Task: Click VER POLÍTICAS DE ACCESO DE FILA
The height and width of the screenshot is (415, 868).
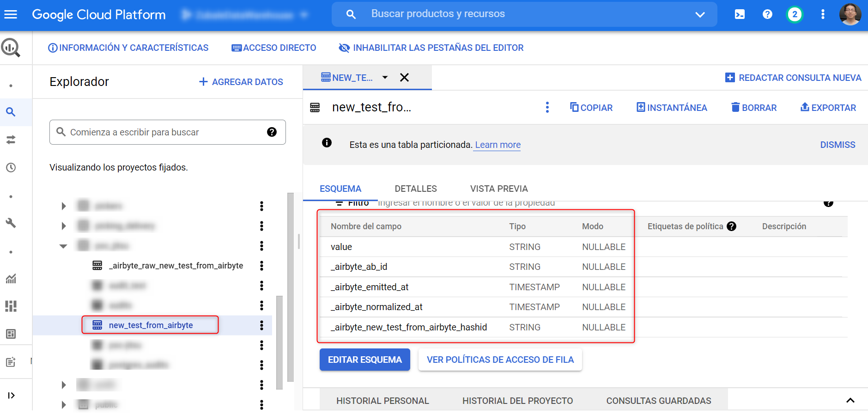Action: click(500, 360)
